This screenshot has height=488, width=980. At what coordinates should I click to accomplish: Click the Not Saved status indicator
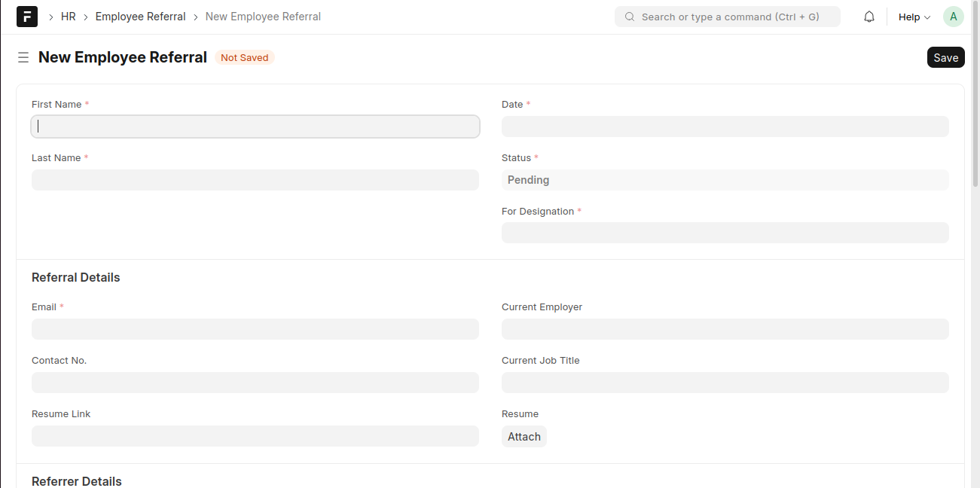pyautogui.click(x=244, y=57)
